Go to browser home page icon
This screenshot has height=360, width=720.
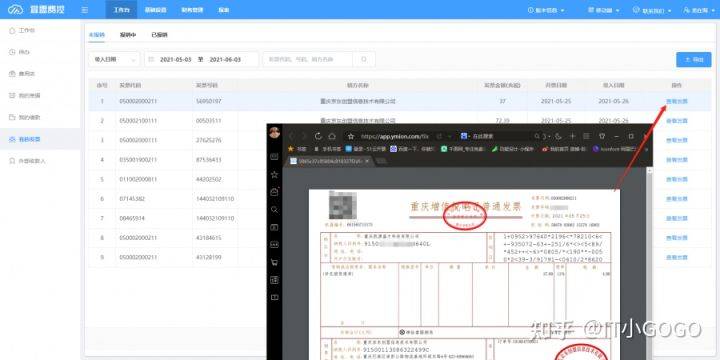(x=332, y=136)
